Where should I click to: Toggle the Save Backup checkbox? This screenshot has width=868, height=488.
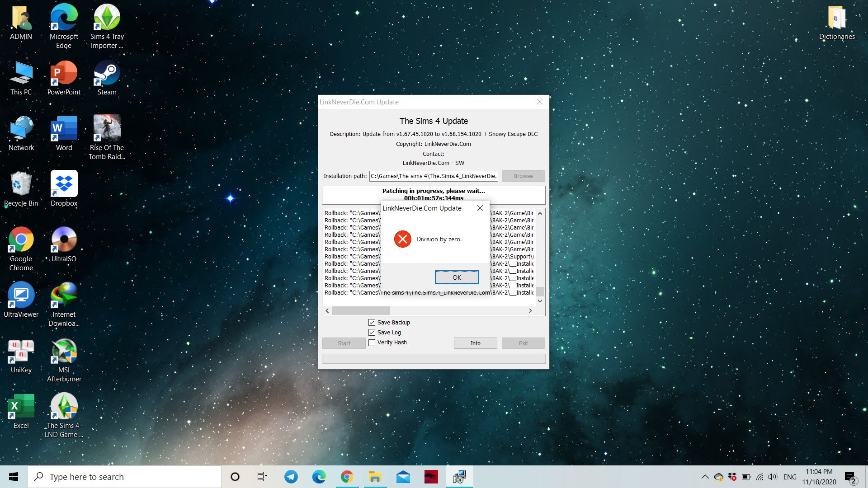click(x=372, y=323)
